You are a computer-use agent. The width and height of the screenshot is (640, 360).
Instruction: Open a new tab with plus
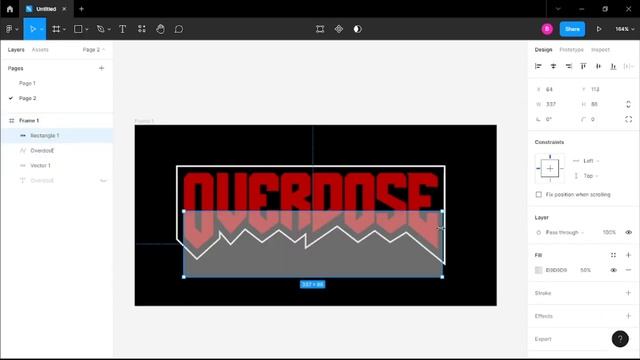81,9
